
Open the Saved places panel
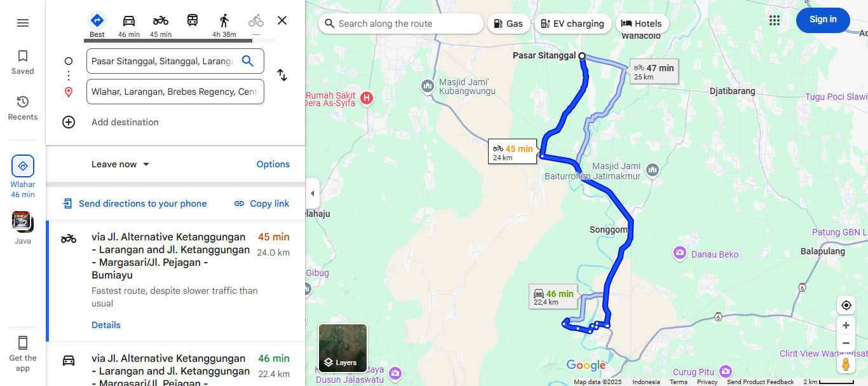coord(23,62)
